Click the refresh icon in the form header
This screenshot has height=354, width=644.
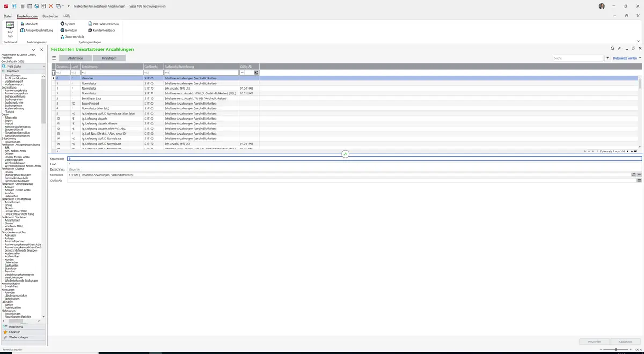click(612, 49)
